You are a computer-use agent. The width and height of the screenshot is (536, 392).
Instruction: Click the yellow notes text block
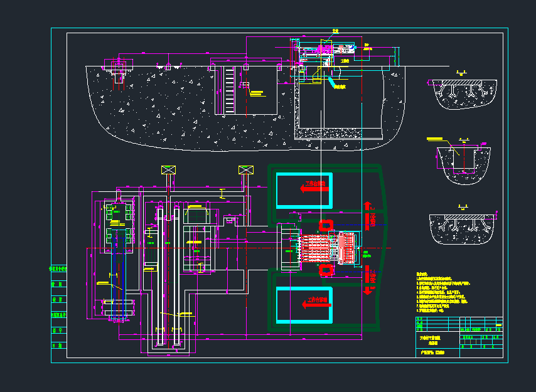tap(439, 292)
